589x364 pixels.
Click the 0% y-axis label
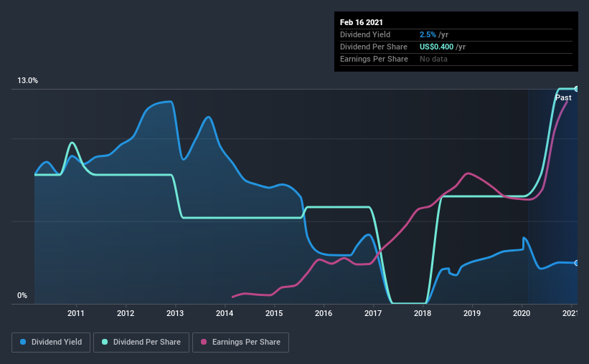22,295
